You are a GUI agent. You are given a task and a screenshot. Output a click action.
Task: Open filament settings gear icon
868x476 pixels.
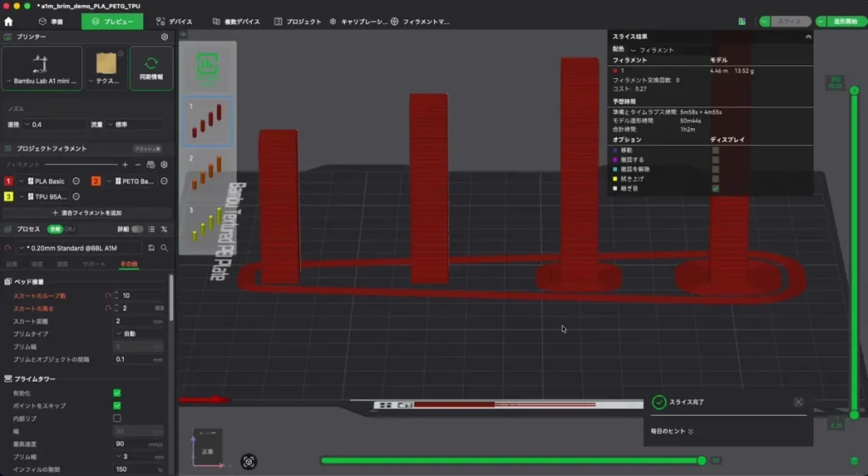164,165
